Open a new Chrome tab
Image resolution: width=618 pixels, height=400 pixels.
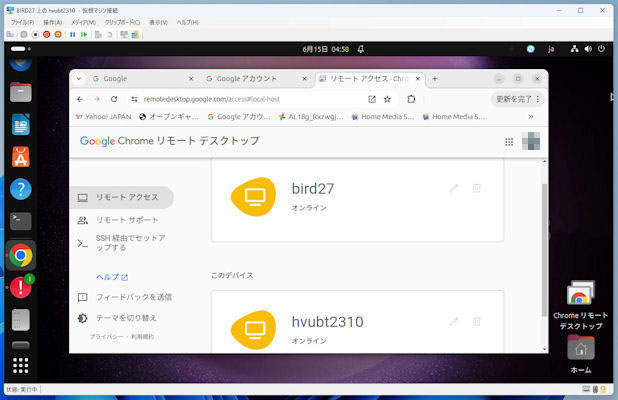(x=435, y=79)
